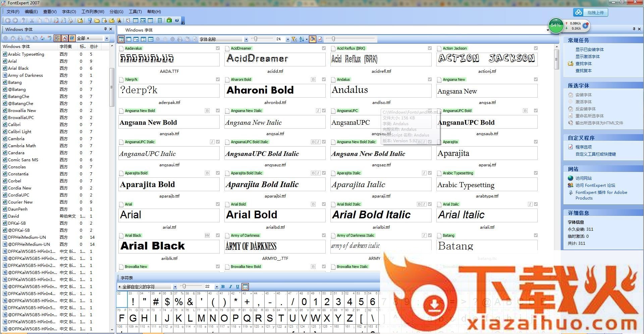644x334 pixels.
Task: Click the cloud upload 拖拽上传 button
Action: (591, 12)
